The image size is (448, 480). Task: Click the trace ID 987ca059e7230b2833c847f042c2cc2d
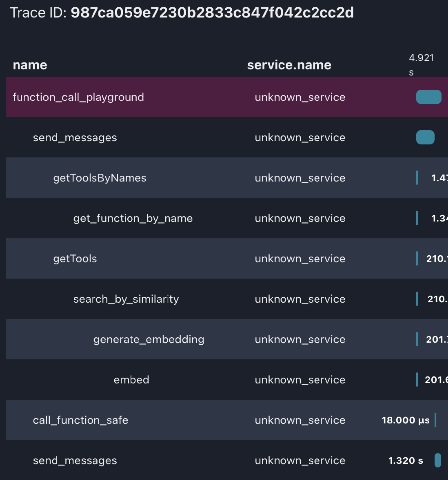click(x=212, y=13)
